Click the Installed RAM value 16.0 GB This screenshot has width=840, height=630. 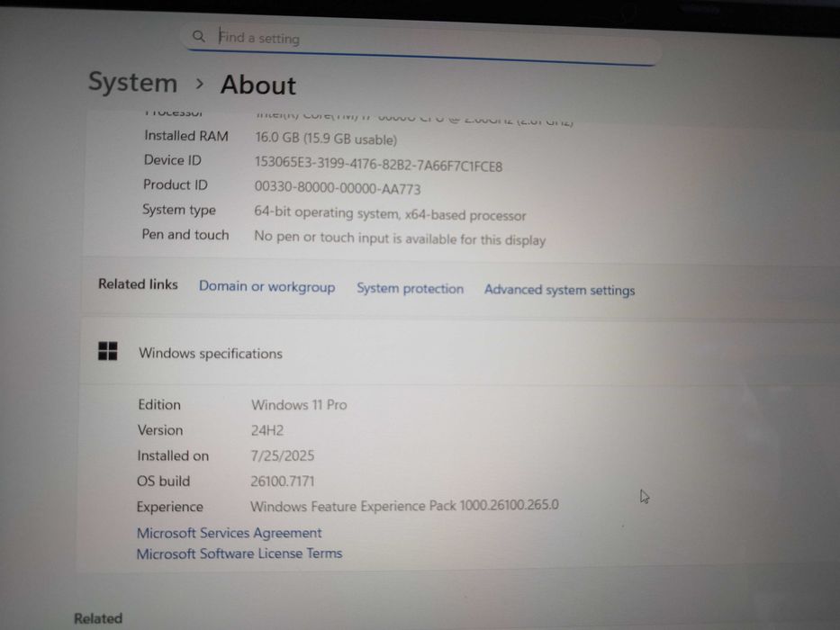tap(326, 139)
